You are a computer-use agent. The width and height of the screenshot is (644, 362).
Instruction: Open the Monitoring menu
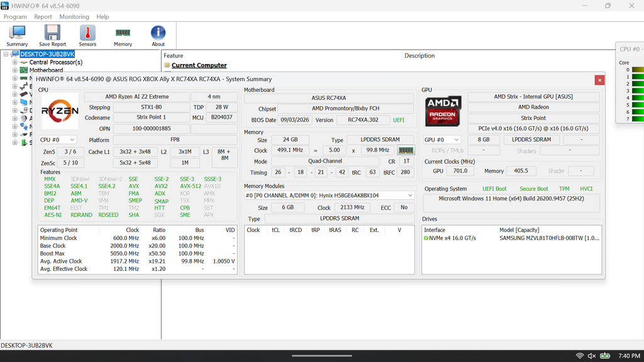pyautogui.click(x=74, y=17)
